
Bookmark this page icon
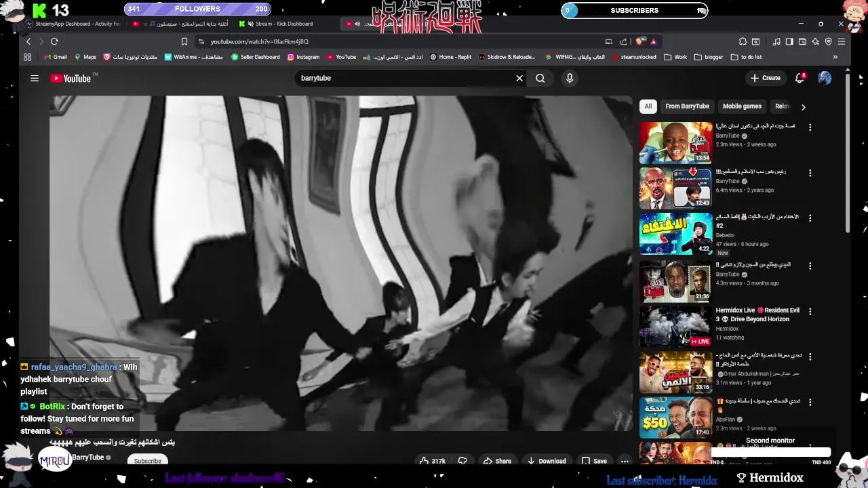click(184, 41)
